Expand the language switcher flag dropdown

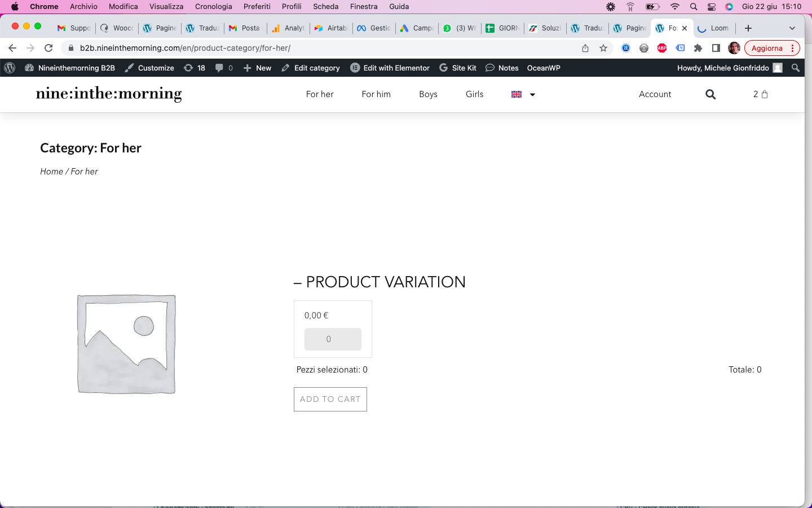523,94
